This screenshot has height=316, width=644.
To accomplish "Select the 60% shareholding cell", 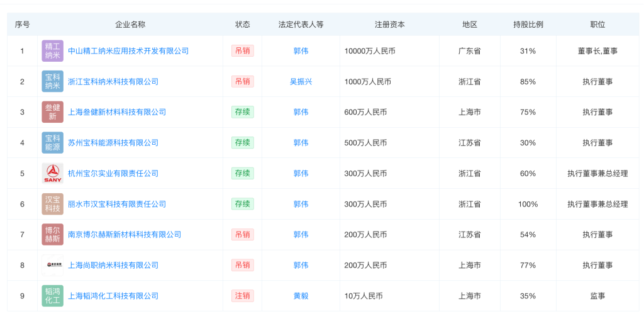I will 528,173.
